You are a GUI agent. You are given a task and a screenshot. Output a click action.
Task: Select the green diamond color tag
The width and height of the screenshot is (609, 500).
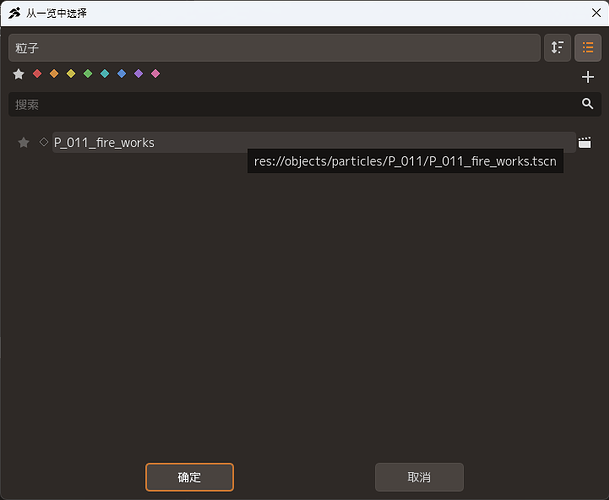pos(88,73)
